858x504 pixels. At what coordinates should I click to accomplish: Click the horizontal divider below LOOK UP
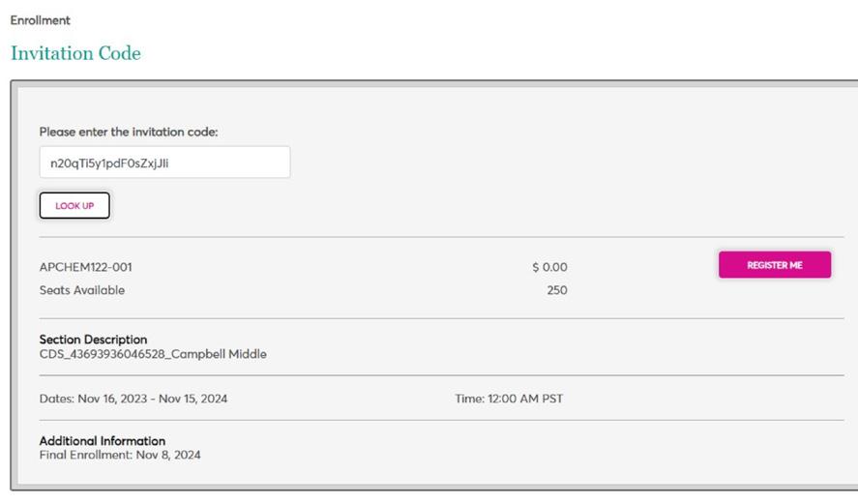(x=441, y=237)
